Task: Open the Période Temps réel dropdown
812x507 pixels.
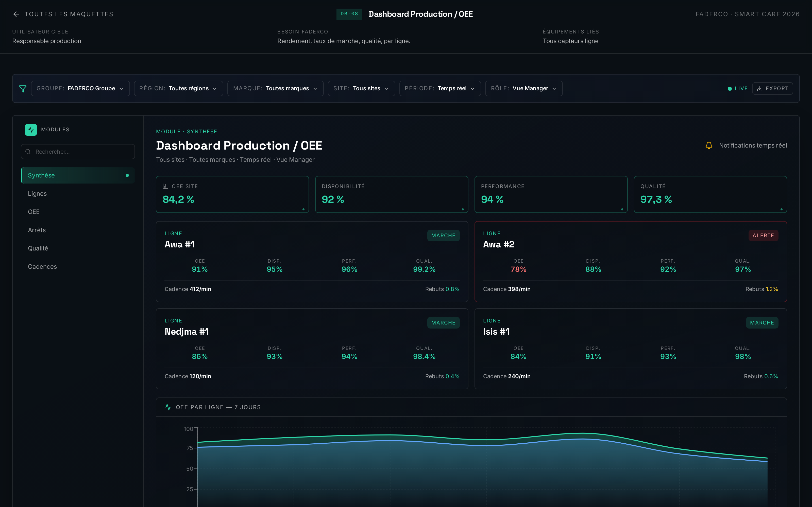Action: [x=440, y=88]
